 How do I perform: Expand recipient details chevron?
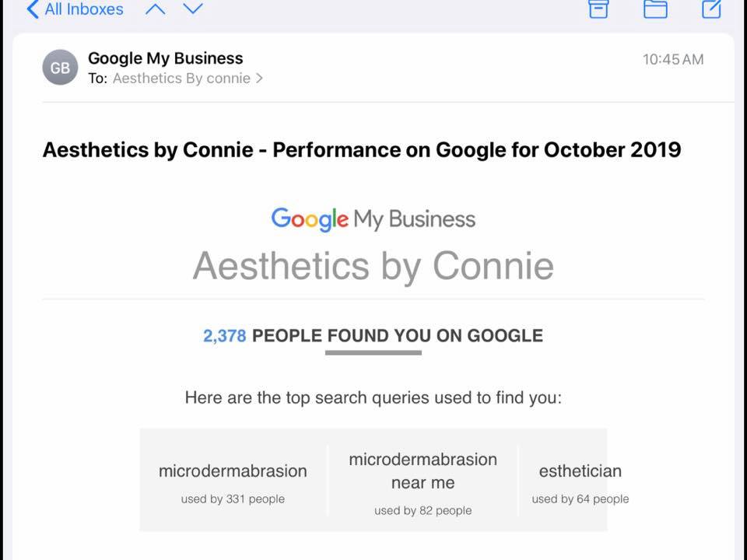[260, 79]
